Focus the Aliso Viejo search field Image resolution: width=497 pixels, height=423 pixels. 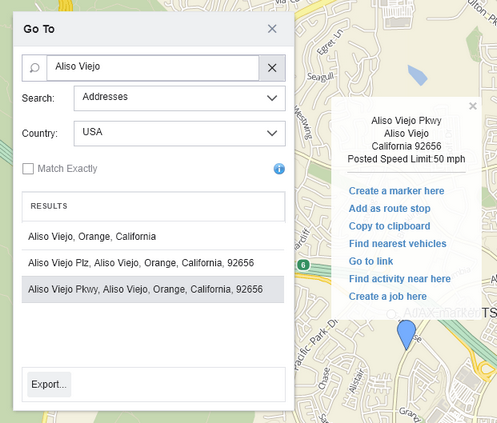153,68
